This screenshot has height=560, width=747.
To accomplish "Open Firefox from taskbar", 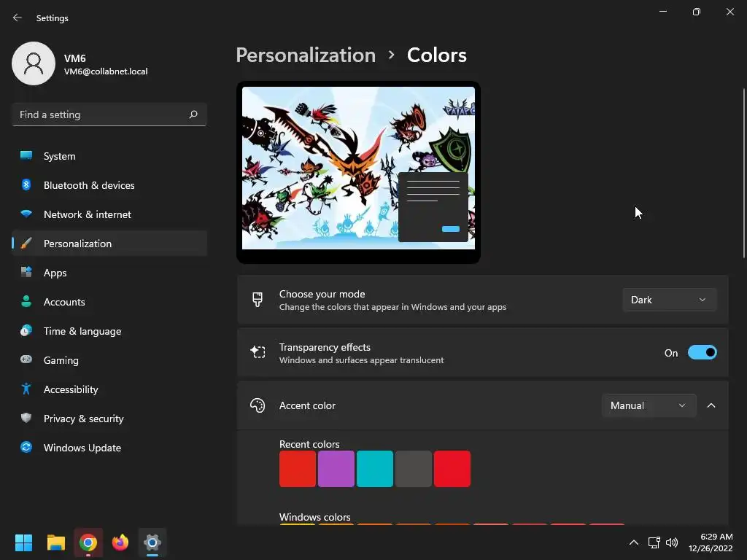I will 120,542.
